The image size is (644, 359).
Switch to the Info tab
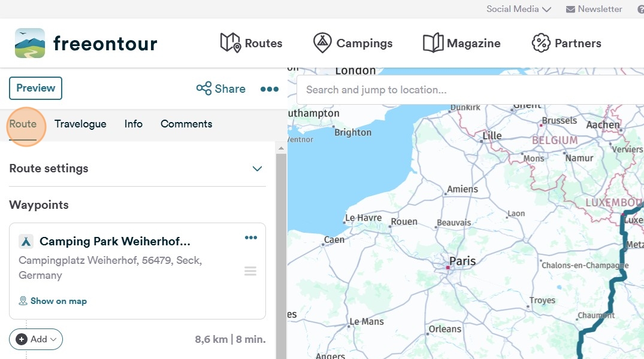(x=134, y=124)
